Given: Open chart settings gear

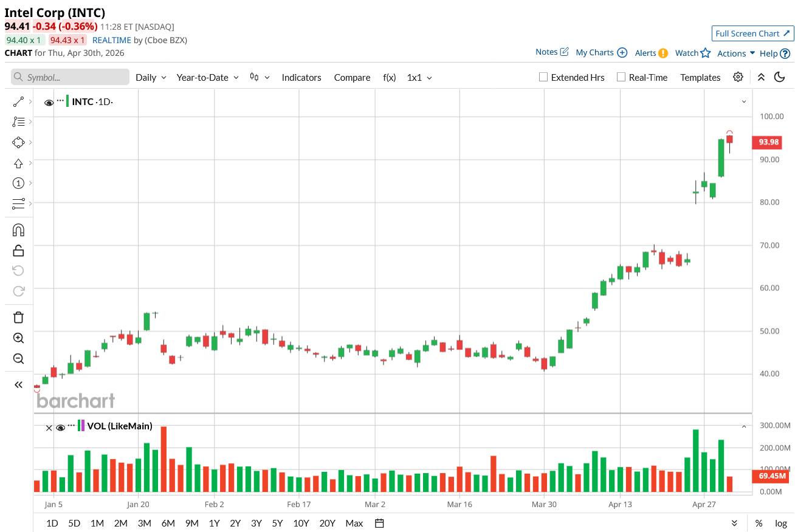Looking at the screenshot, I should pos(738,77).
